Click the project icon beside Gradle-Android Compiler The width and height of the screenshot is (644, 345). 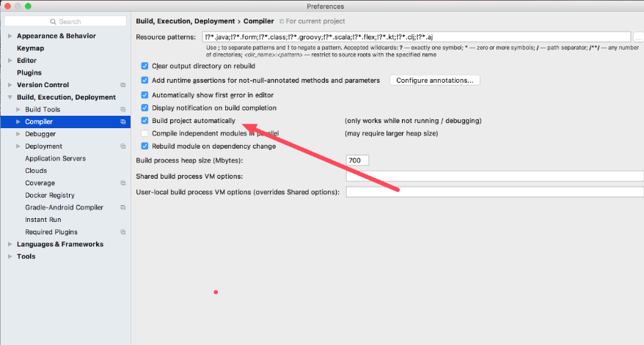tap(123, 207)
